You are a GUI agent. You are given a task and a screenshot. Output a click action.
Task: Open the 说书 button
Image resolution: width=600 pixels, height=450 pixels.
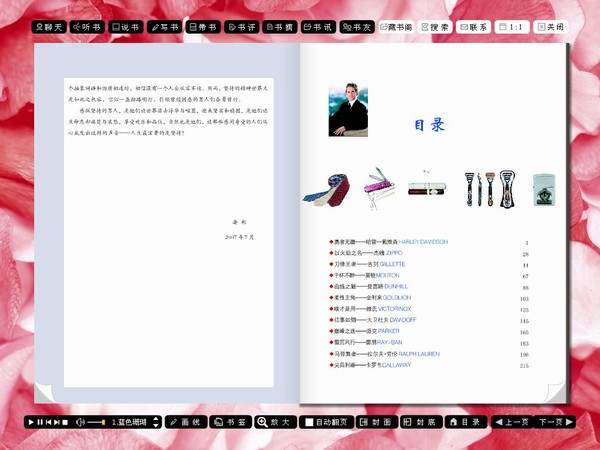(126, 27)
